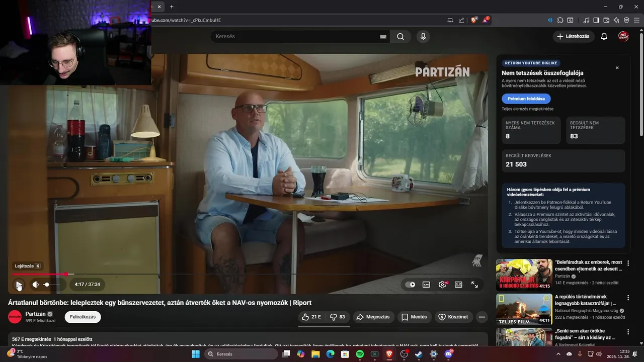644x362 pixels.
Task: Select the Becsült kedvelések 21 503 card
Action: tap(563, 161)
